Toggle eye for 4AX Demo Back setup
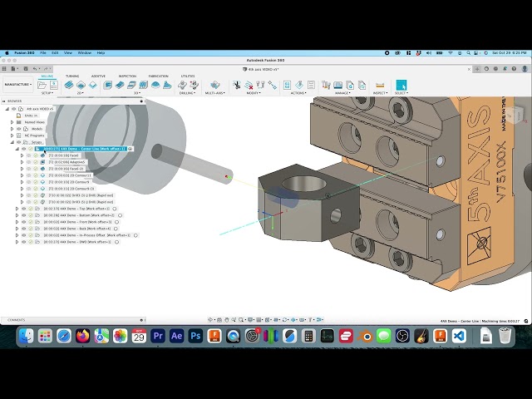Screen dimensions: 532x399 [24, 229]
